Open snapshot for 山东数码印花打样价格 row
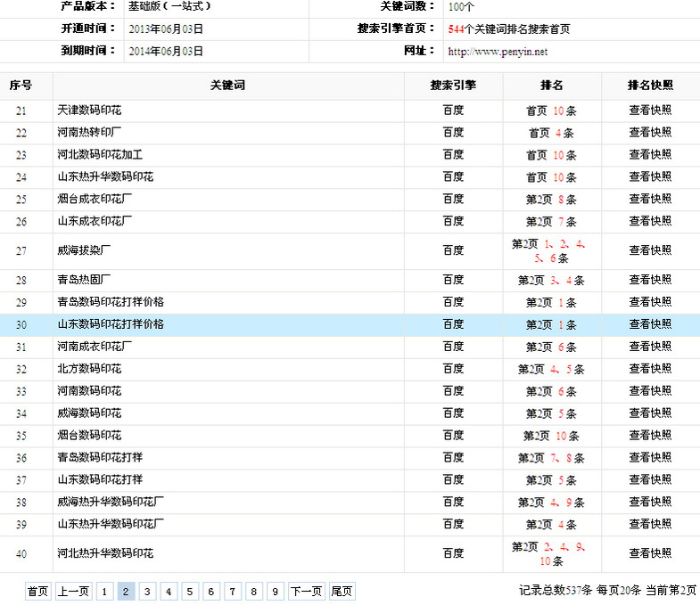This screenshot has width=700, height=605. (650, 324)
